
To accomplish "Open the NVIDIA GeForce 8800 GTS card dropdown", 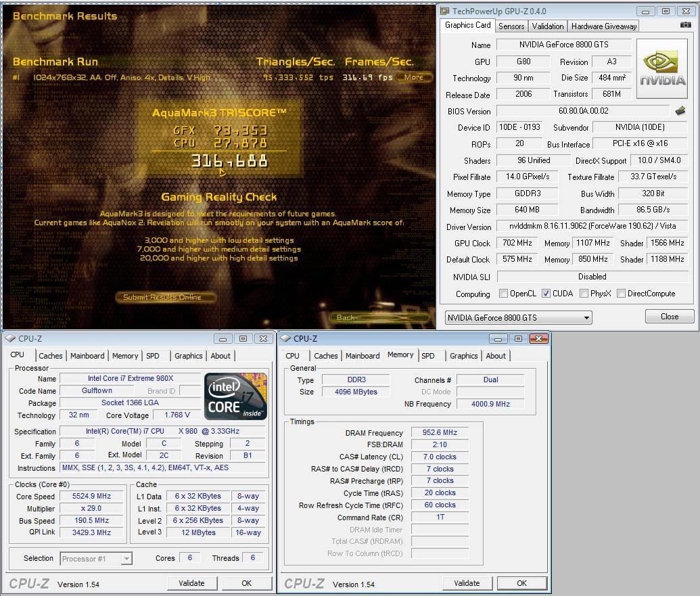I will click(x=518, y=318).
